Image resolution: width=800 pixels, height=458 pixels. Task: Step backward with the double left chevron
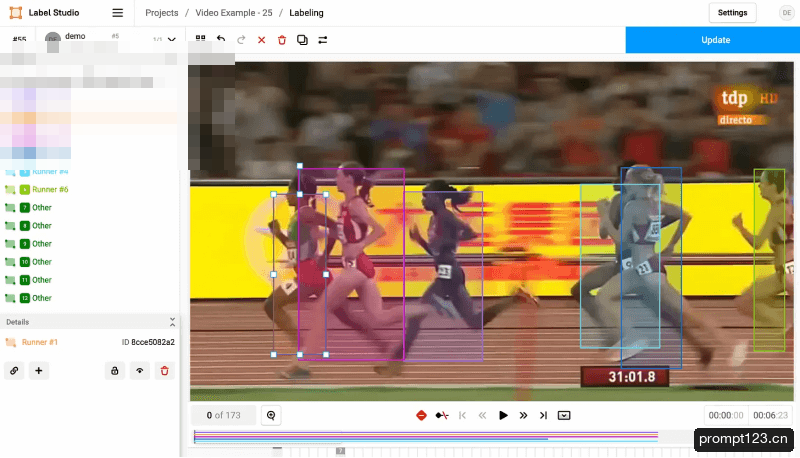(482, 415)
